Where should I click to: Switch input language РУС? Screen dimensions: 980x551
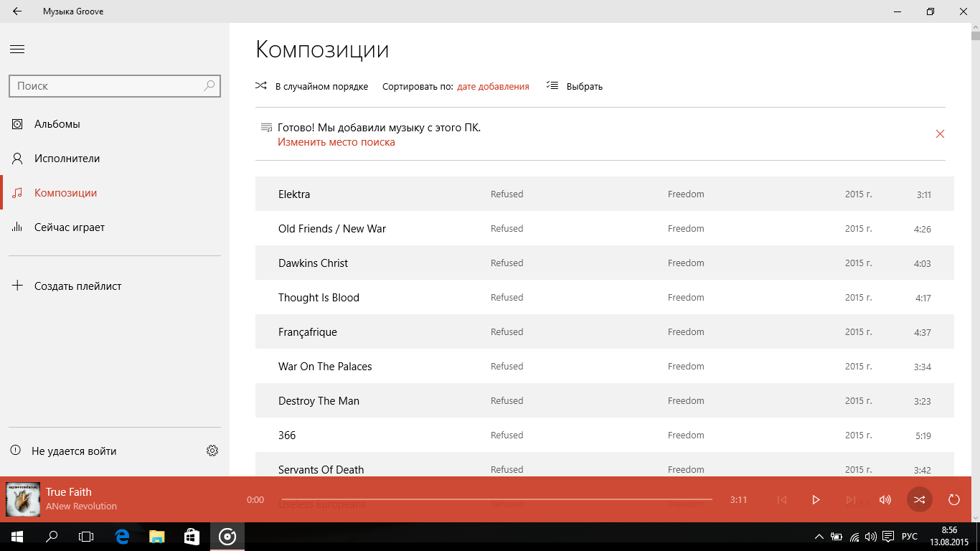point(910,537)
